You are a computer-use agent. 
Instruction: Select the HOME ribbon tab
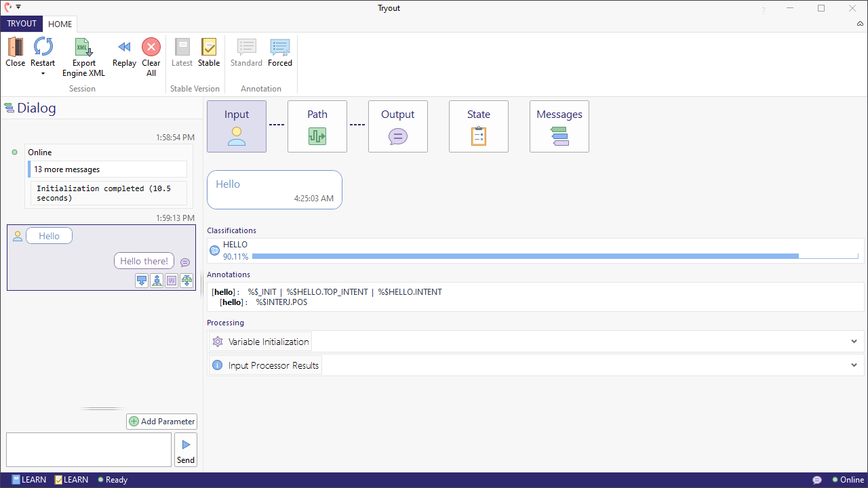pos(60,24)
